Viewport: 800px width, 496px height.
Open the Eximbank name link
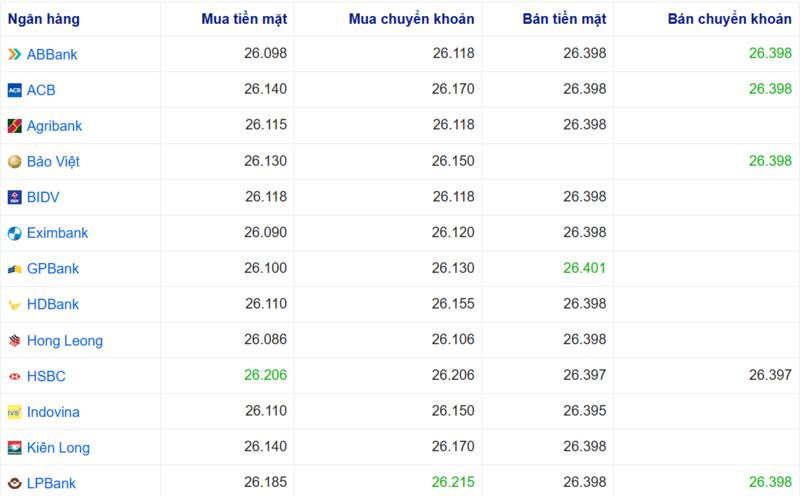tap(57, 233)
